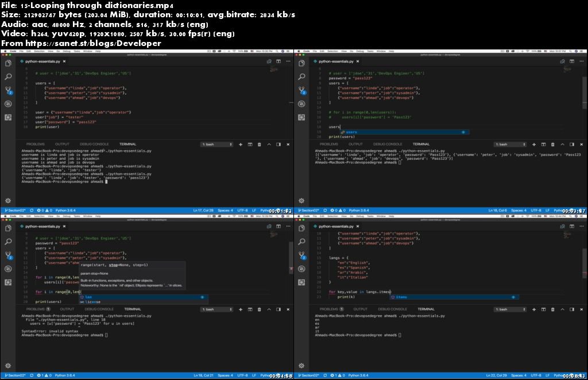Open Extensions view in the 08:43 frame
Screen dimensions: 588x380
pyautogui.click(x=301, y=282)
